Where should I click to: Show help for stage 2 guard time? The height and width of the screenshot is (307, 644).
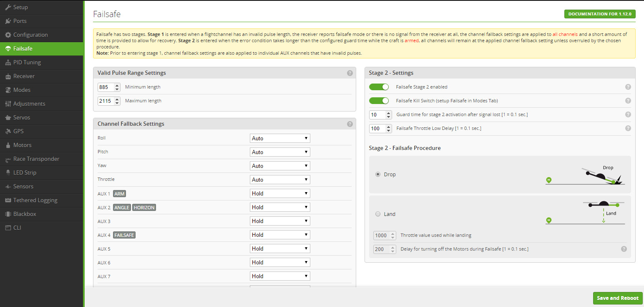coord(628,114)
